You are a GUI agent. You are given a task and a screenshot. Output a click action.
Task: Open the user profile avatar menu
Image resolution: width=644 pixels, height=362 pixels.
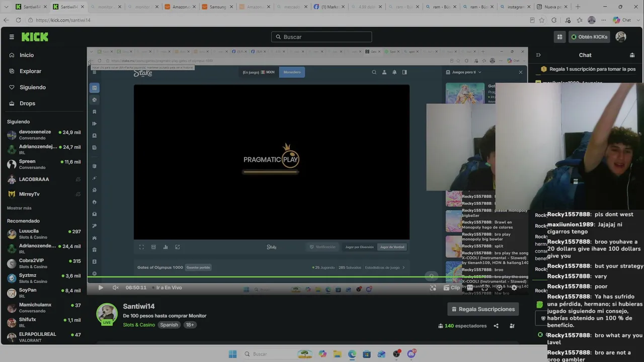coord(621,37)
